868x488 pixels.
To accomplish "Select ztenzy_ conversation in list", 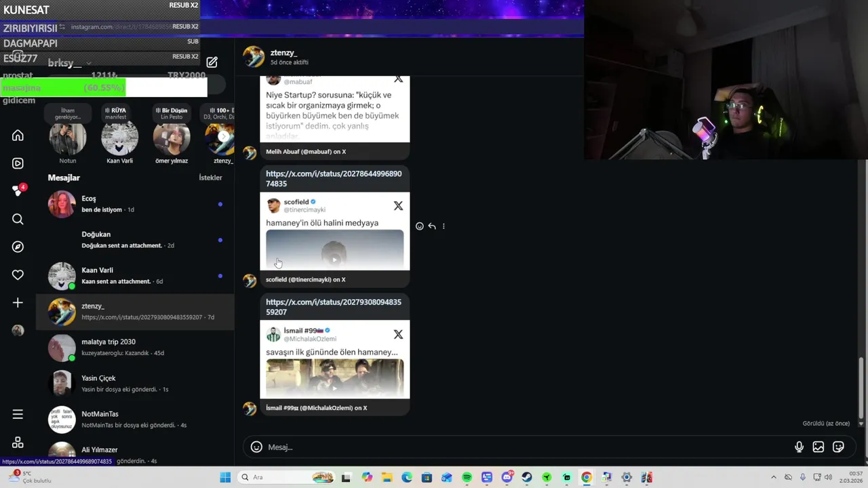I will (135, 312).
